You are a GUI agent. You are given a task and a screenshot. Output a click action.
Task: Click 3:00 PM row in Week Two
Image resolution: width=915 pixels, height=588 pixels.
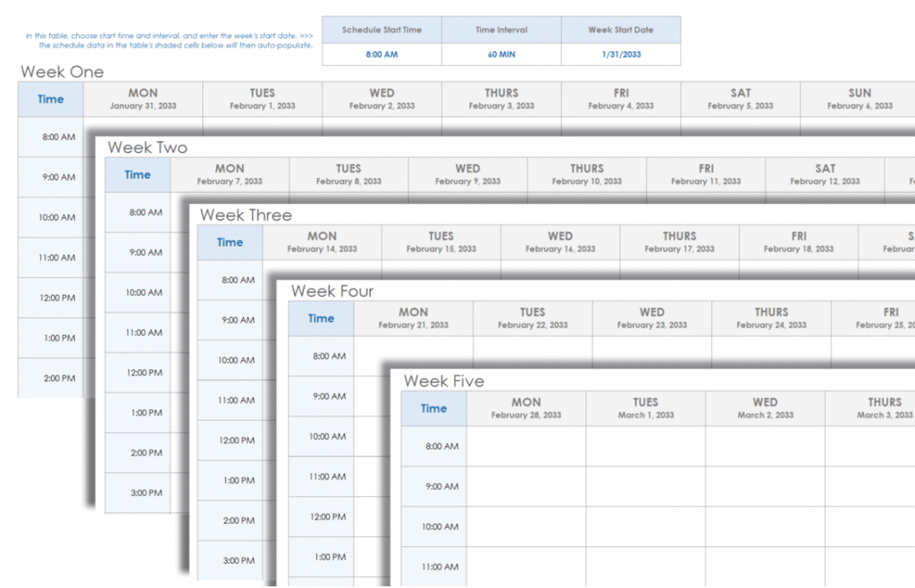tap(138, 493)
